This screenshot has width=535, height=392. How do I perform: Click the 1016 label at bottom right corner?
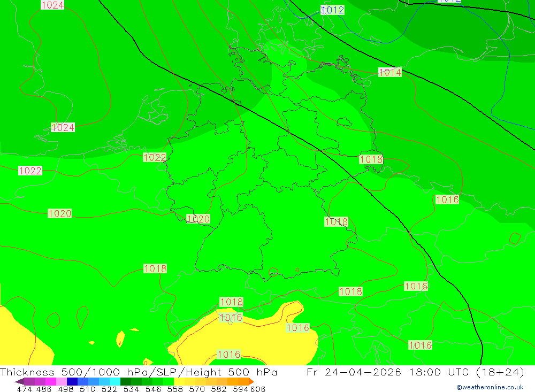(421, 345)
